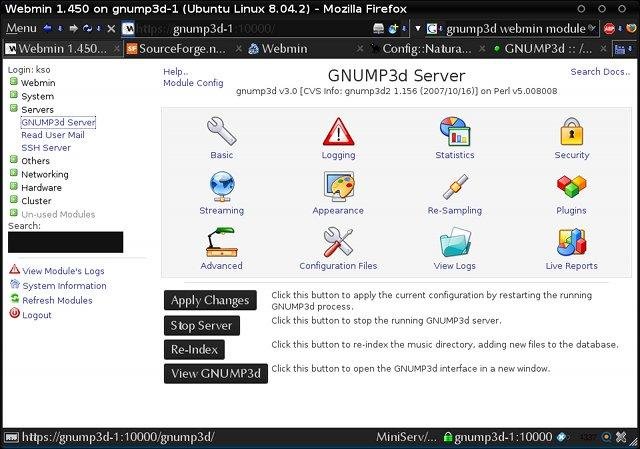Open the Logging warning triangle icon
This screenshot has height=449, width=640.
coord(338,131)
